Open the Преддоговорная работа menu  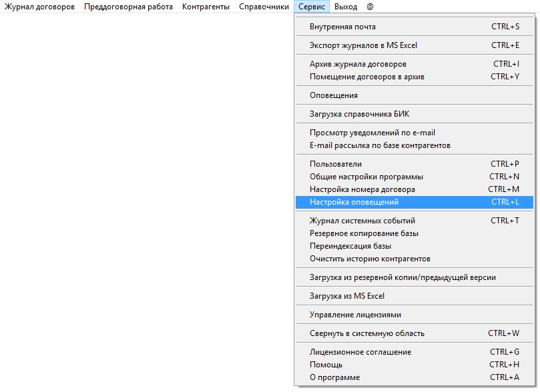[x=128, y=7]
